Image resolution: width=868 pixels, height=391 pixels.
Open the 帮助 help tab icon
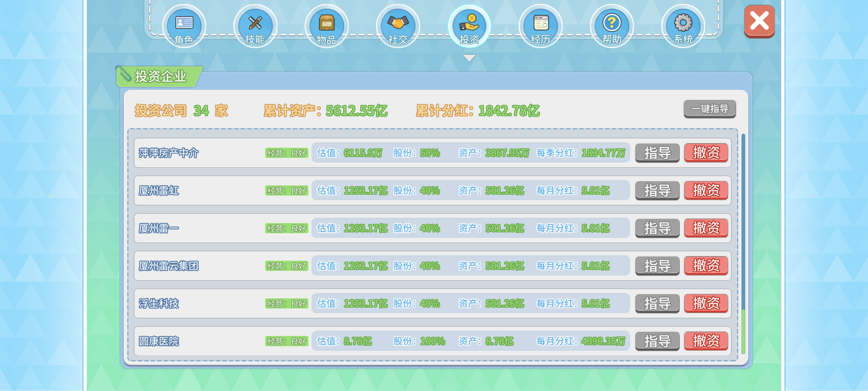click(612, 26)
